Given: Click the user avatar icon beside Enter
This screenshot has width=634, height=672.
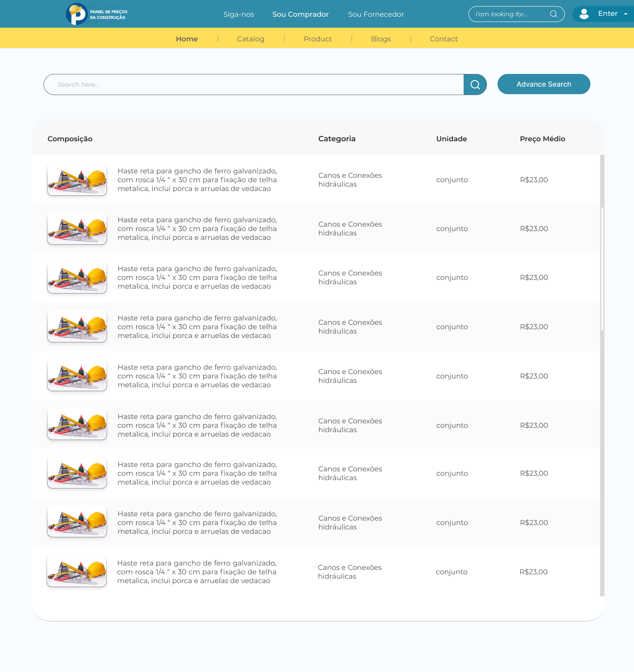Looking at the screenshot, I should click(x=584, y=14).
